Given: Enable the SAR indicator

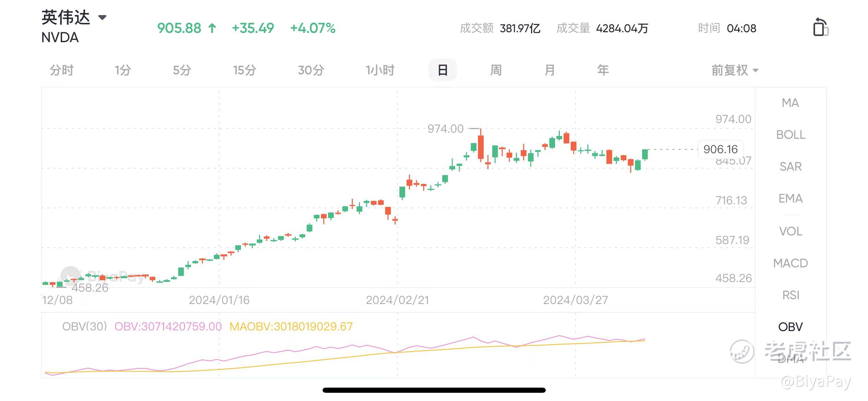Looking at the screenshot, I should tap(791, 167).
